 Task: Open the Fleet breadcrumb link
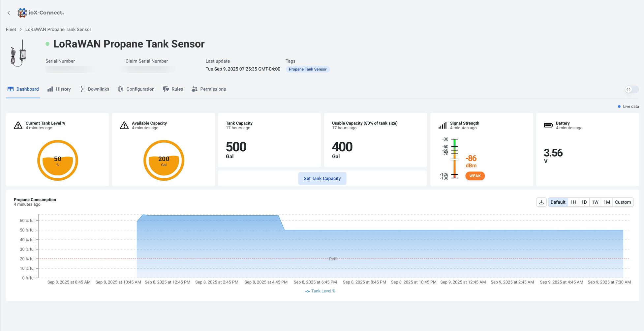click(x=11, y=29)
